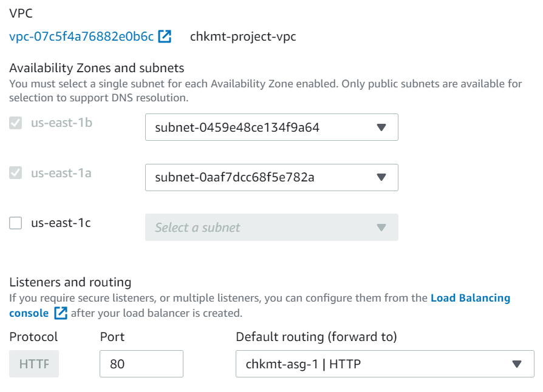543x392 pixels.
Task: Click the dropdown arrow on the Default routing selector
Action: pos(515,363)
